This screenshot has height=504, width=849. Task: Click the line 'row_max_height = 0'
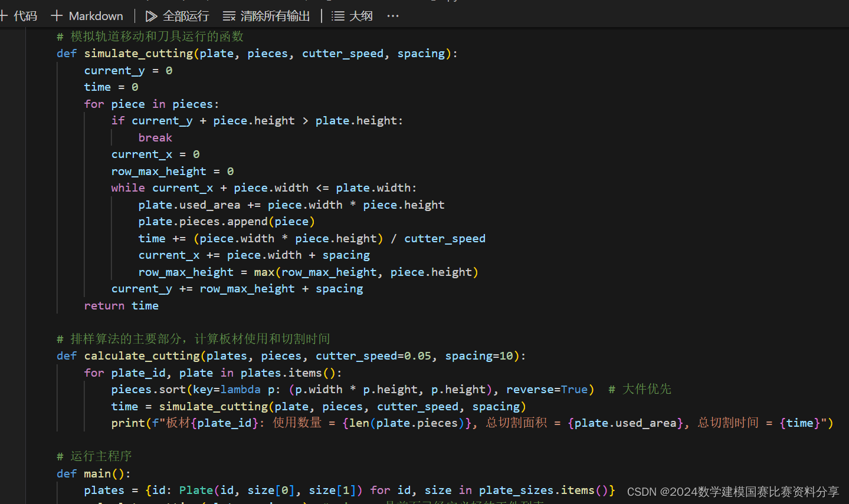(x=172, y=172)
